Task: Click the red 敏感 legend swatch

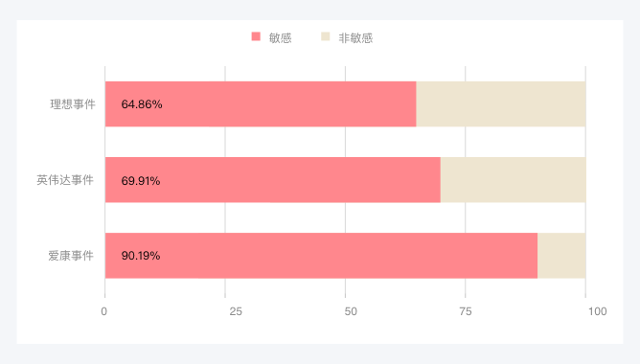Action: coord(256,36)
